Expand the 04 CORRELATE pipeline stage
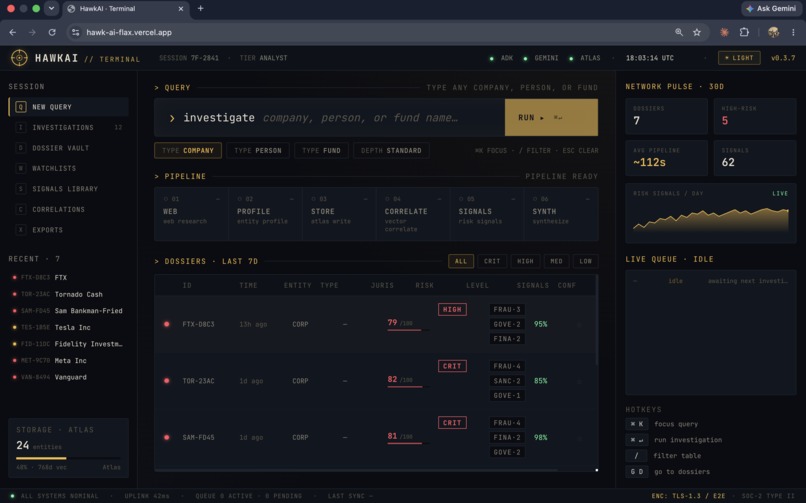The image size is (806, 503). point(413,214)
